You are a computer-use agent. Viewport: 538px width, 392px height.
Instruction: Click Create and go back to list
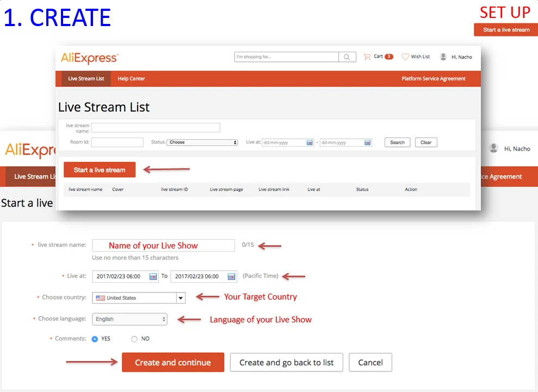coord(287,363)
